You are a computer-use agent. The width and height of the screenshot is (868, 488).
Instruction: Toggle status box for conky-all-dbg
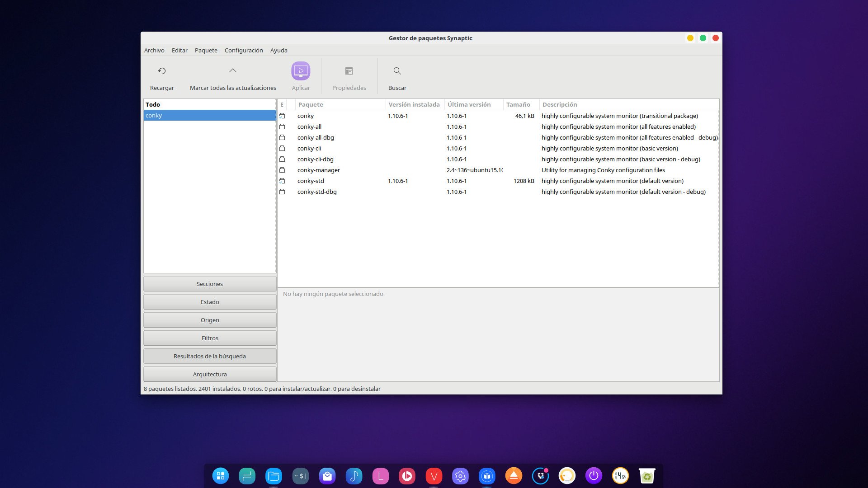[x=282, y=138]
